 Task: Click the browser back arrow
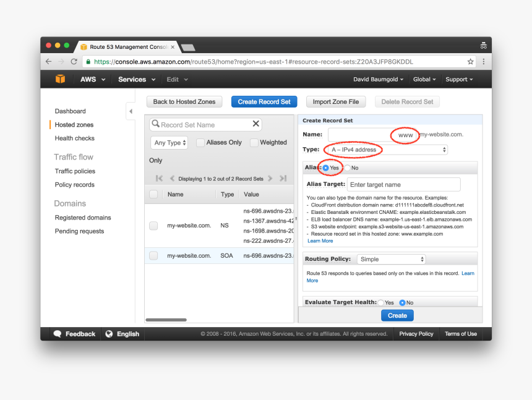click(48, 62)
